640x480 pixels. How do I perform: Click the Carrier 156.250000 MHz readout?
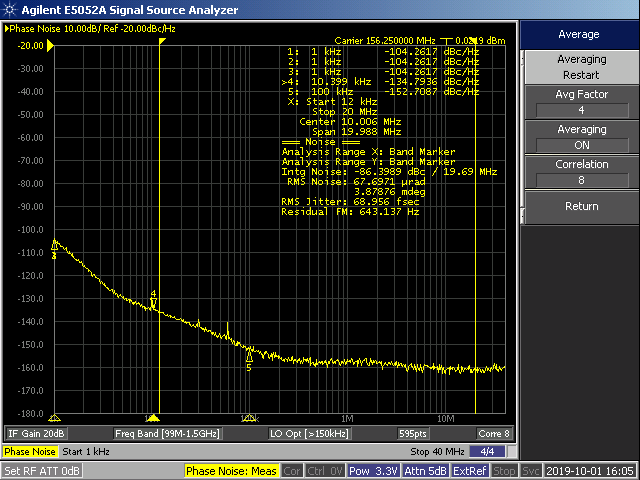pos(385,41)
